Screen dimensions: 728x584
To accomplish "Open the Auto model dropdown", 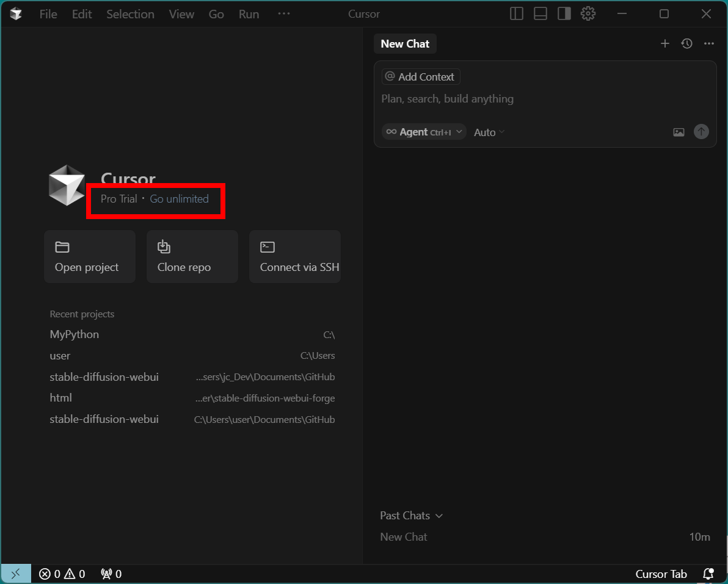I will (489, 132).
